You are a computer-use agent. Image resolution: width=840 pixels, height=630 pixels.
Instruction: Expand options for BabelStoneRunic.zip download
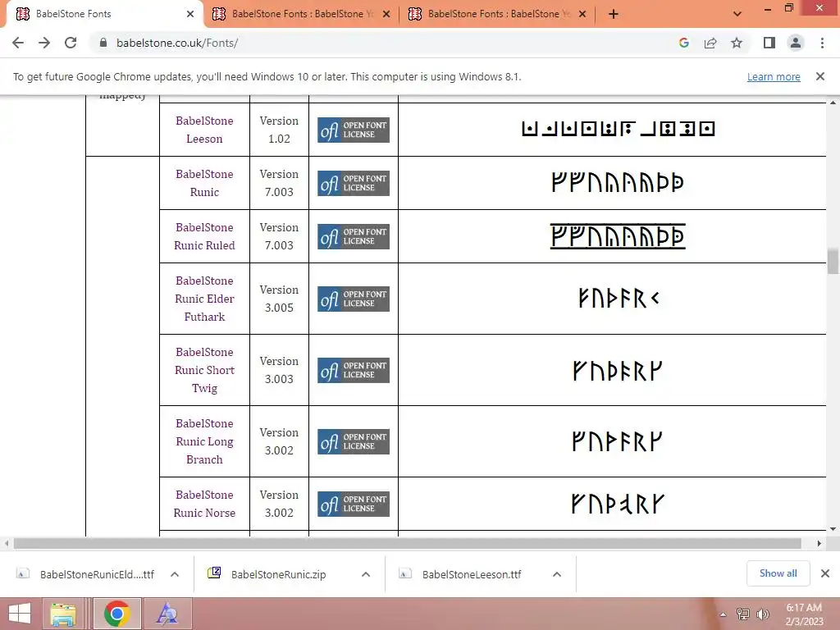366,574
